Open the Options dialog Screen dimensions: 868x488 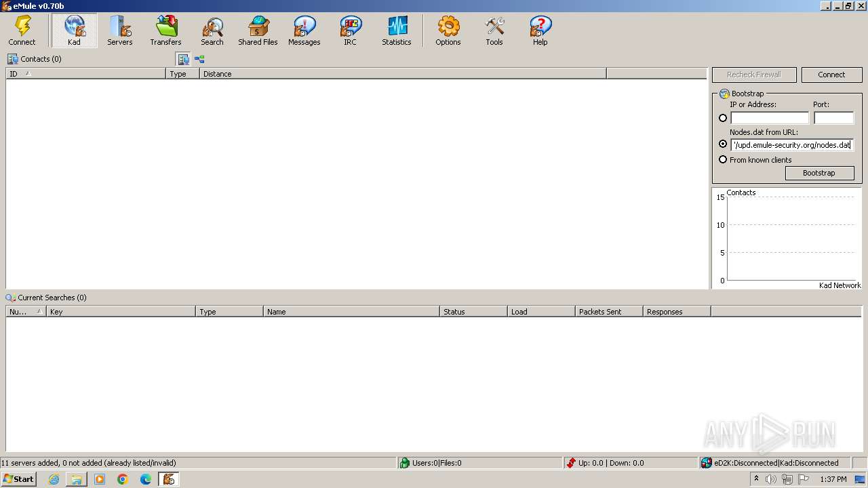(448, 31)
